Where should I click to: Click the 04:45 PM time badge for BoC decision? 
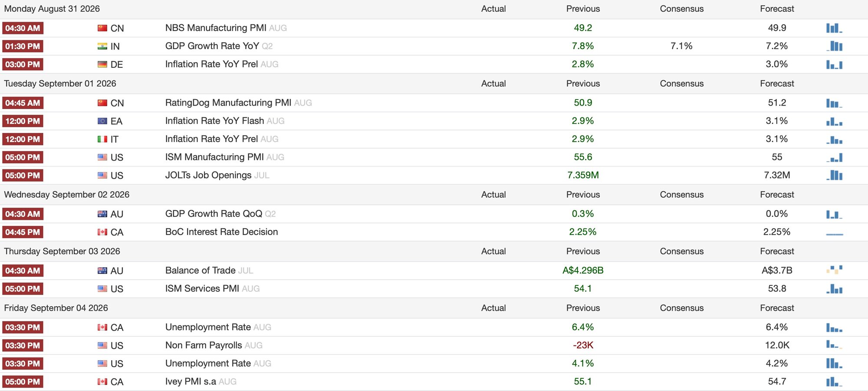coord(23,232)
